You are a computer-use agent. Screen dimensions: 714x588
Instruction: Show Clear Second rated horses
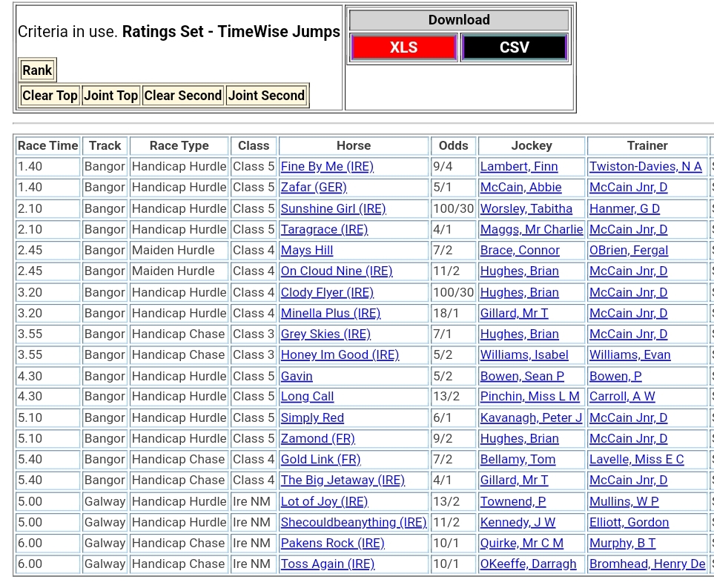182,96
